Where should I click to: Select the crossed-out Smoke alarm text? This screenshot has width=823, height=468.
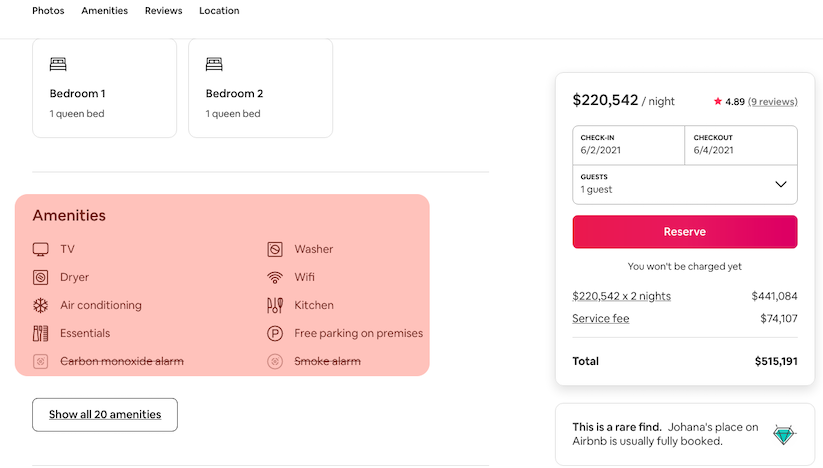tap(328, 361)
